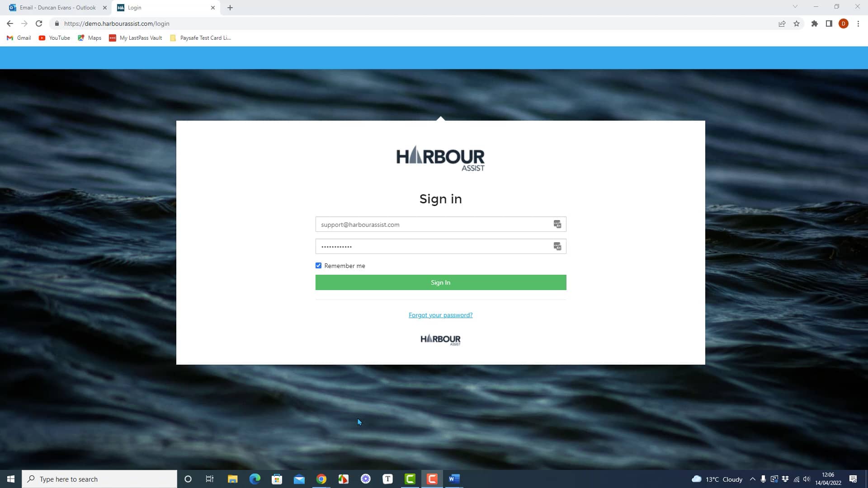Switch to the Outlook email tab

coord(54,7)
